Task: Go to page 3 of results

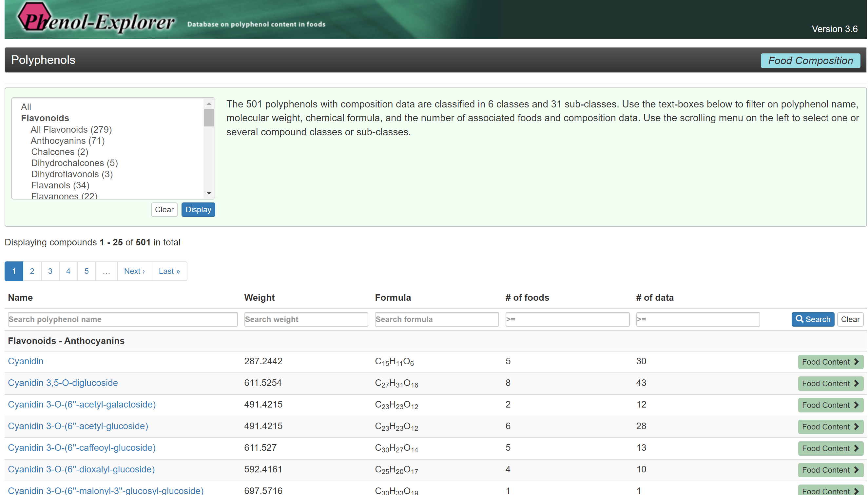Action: pos(50,271)
